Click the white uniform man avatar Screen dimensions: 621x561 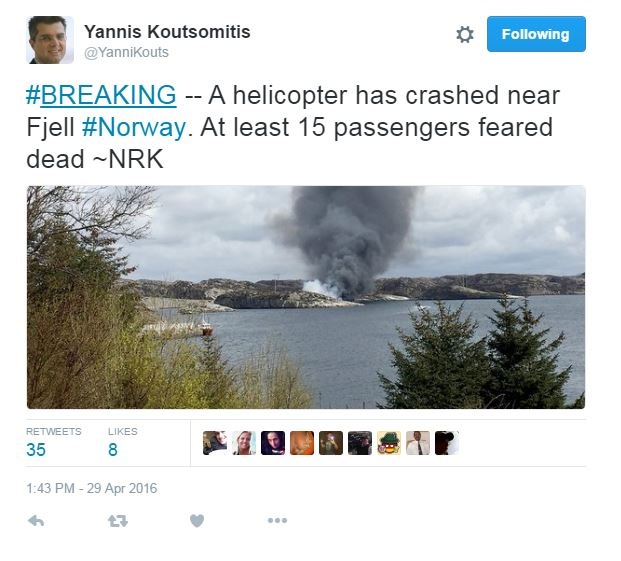418,443
